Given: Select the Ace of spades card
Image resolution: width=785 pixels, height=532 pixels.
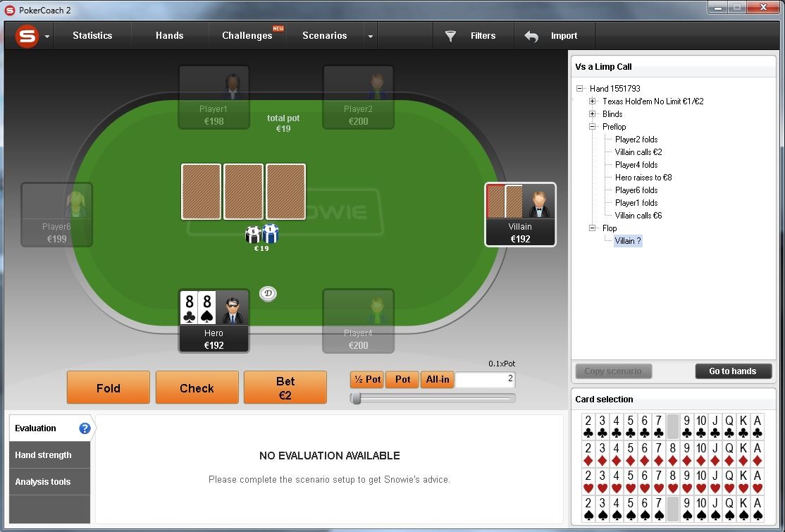Looking at the screenshot, I should (758, 509).
